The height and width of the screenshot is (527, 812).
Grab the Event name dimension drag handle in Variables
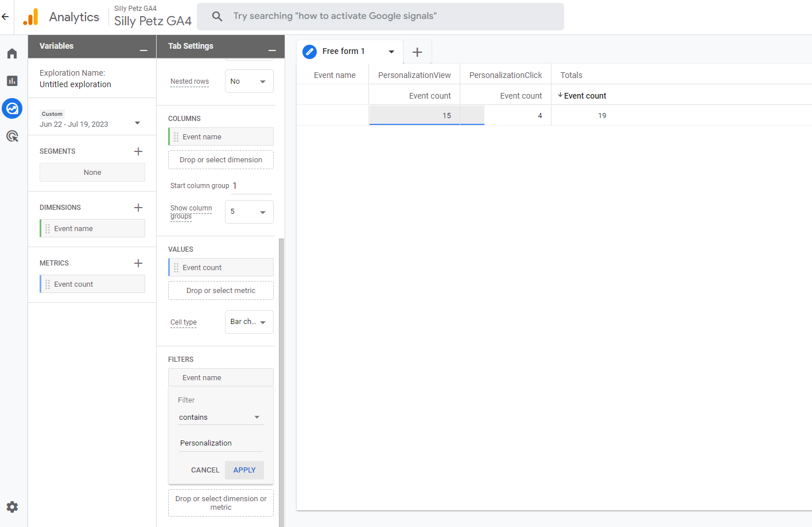tap(48, 229)
